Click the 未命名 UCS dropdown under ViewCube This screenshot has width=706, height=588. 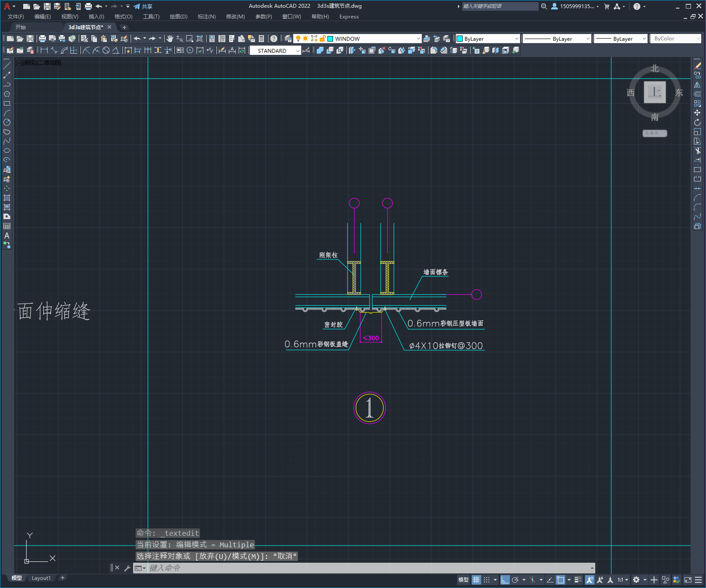[x=655, y=133]
